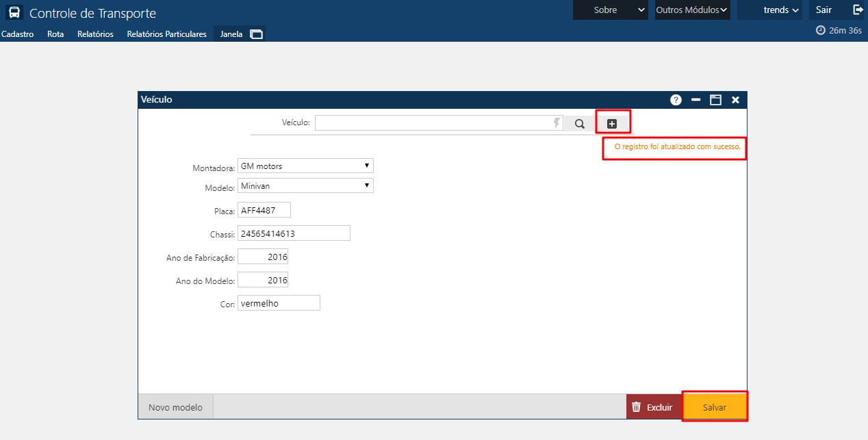868x440 pixels.
Task: Open the Sobre dropdown
Action: (x=611, y=10)
